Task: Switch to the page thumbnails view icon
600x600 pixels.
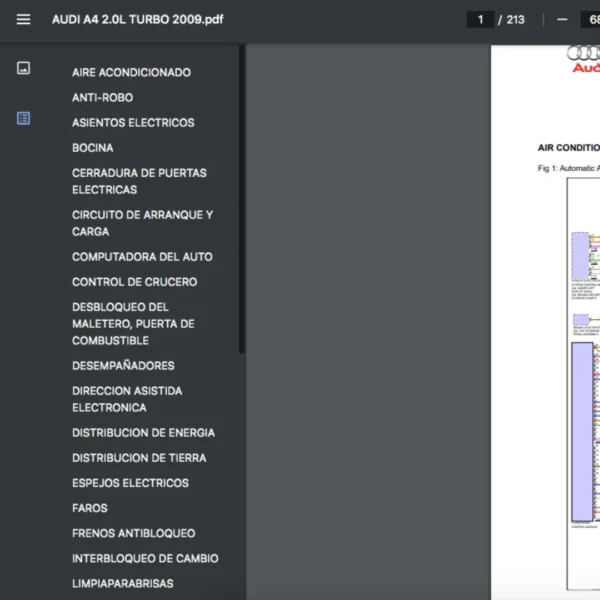Action: pos(24,68)
